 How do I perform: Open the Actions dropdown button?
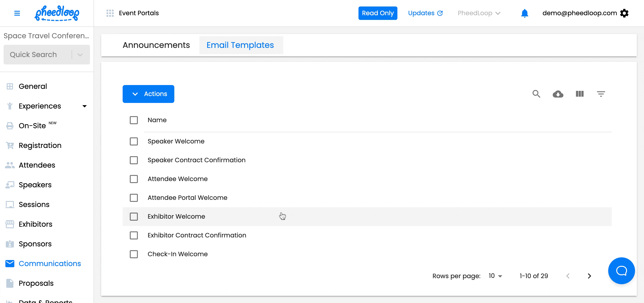[148, 94]
